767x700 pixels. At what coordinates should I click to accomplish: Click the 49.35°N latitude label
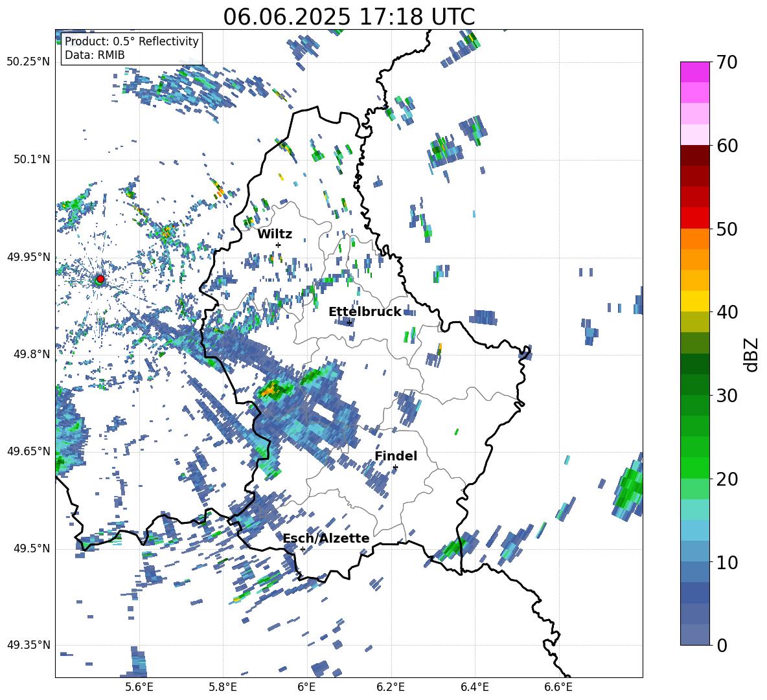click(x=29, y=645)
